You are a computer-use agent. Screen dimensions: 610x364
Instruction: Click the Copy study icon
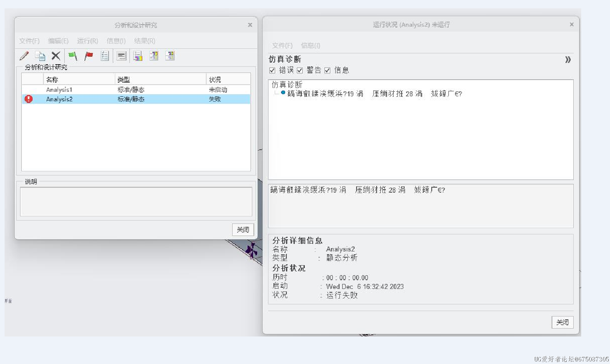point(40,56)
